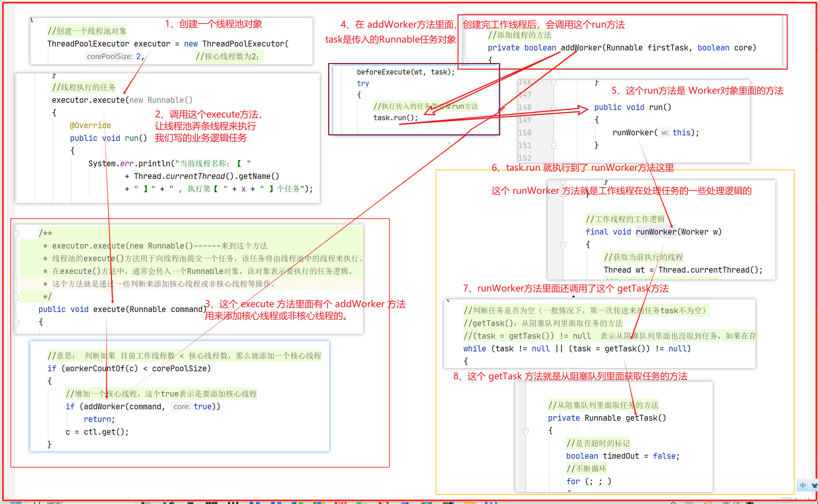The height and width of the screenshot is (504, 818).
Task: Click the //工作线程的工作逻辑 comment
Action: [625, 219]
